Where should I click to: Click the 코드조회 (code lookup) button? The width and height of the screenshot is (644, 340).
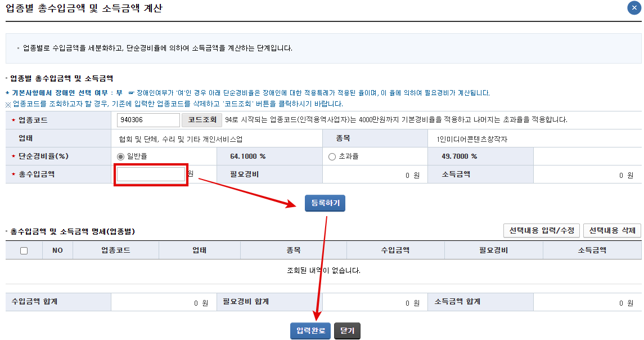pos(203,120)
